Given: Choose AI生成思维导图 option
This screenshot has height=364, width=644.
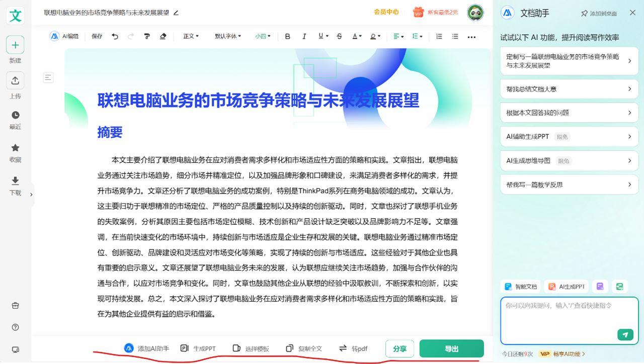Looking at the screenshot, I should 569,161.
